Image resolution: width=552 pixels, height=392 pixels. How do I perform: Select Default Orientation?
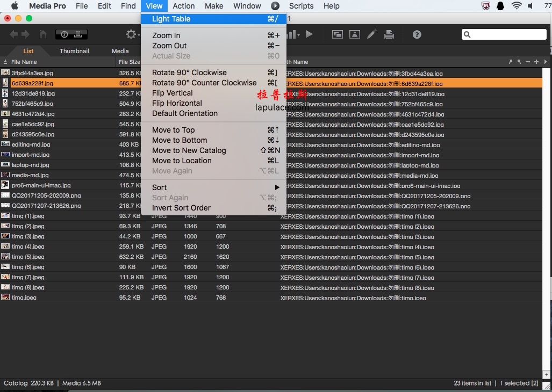click(213, 113)
